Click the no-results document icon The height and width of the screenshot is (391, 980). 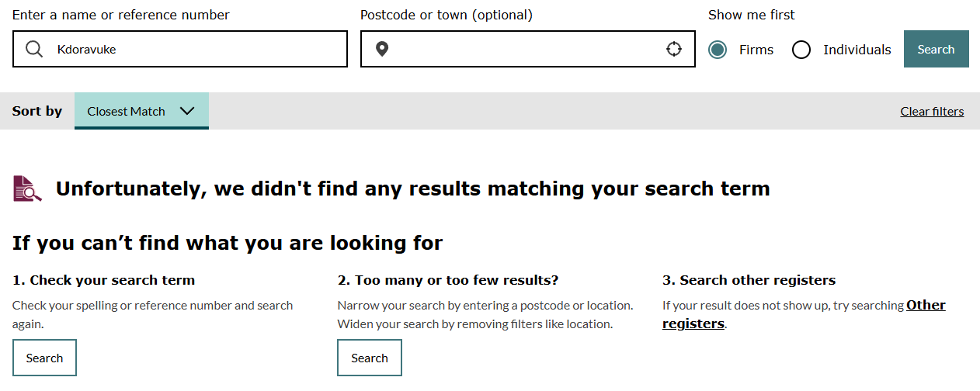27,189
